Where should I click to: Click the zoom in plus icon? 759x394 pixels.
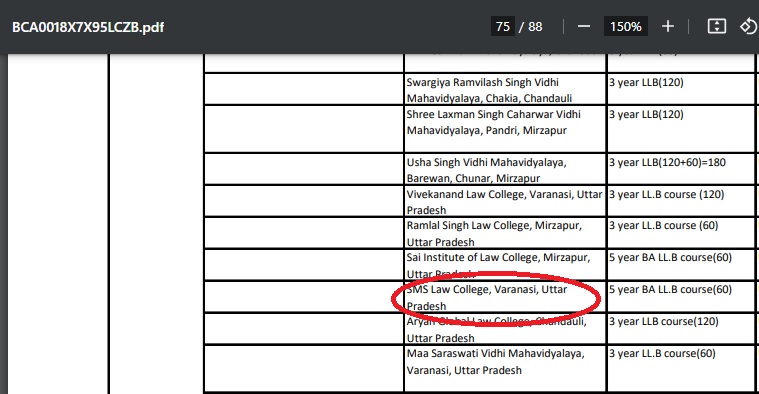(x=668, y=26)
